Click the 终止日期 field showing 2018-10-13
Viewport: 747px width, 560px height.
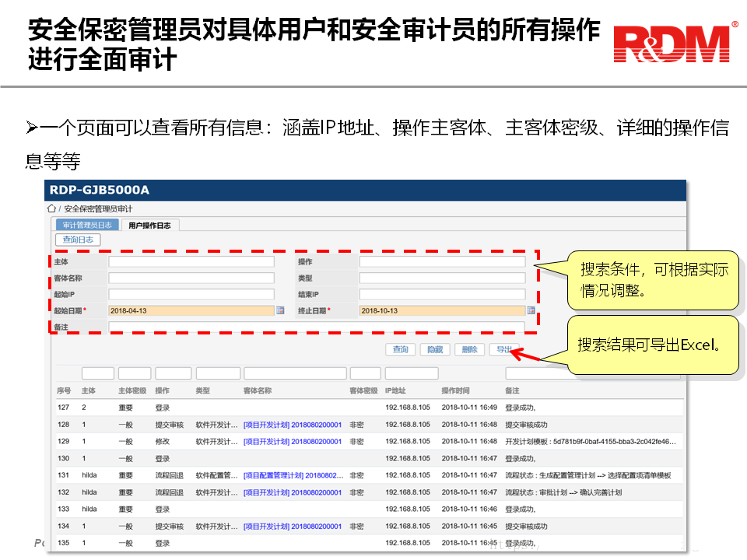[442, 310]
